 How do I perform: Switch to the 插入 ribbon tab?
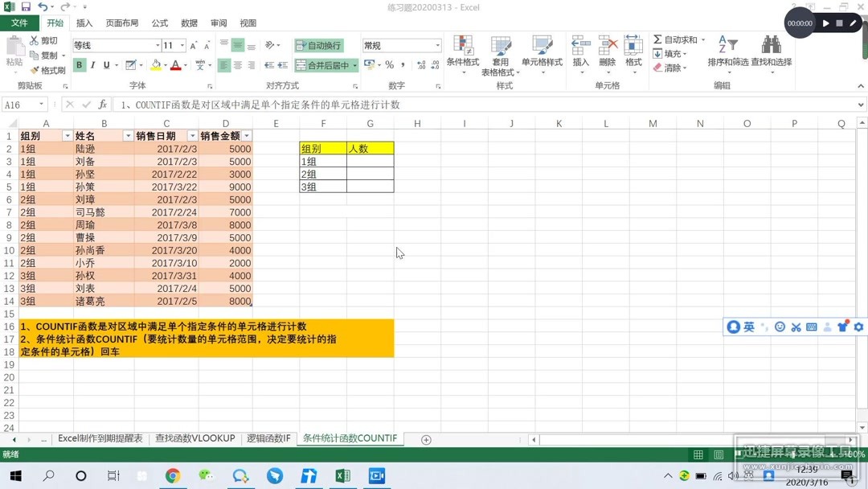point(84,23)
